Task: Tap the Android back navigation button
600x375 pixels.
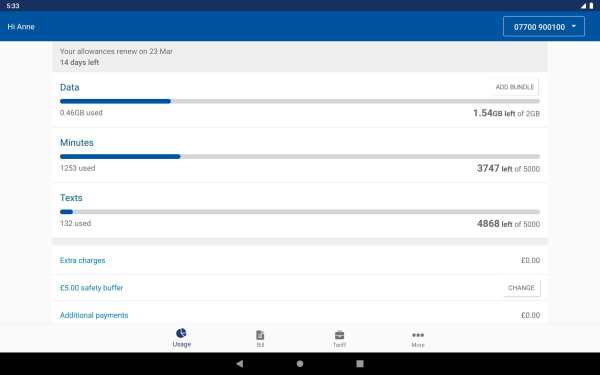Action: tap(240, 364)
